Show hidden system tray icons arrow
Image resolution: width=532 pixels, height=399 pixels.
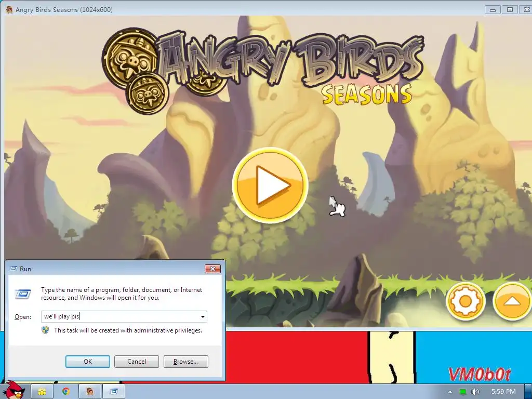pos(450,392)
